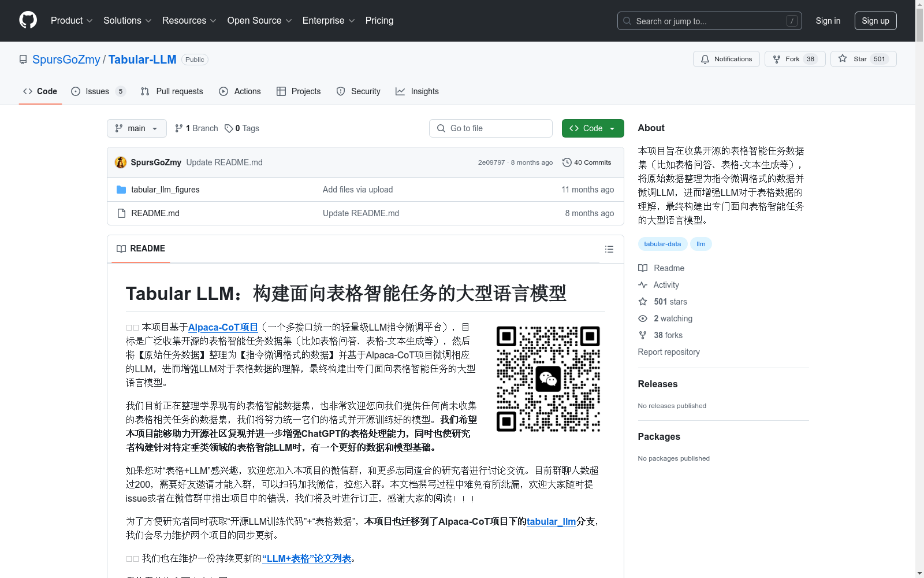Select the llm topic tag
Screen dimensions: 924x578
pyautogui.click(x=701, y=244)
